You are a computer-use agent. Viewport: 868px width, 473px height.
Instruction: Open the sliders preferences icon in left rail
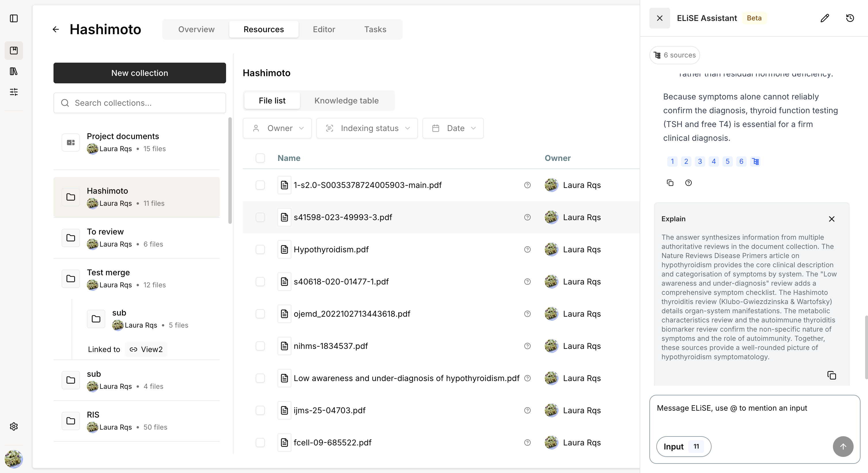pyautogui.click(x=14, y=92)
